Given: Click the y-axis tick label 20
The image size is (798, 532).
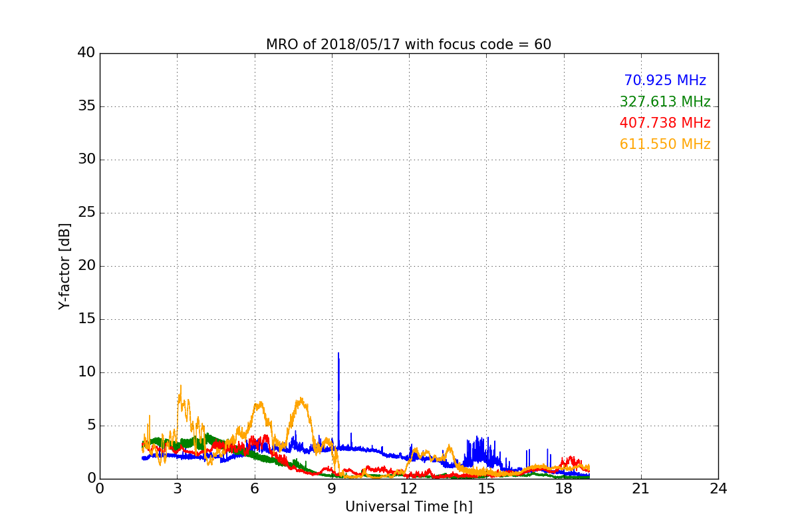Looking at the screenshot, I should tap(86, 266).
